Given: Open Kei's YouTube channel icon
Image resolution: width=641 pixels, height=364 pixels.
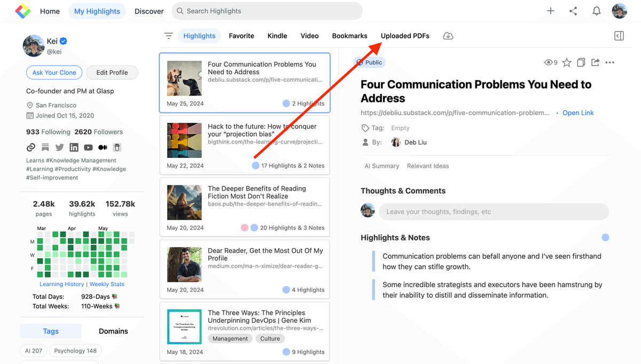Looking at the screenshot, I should coord(88,147).
